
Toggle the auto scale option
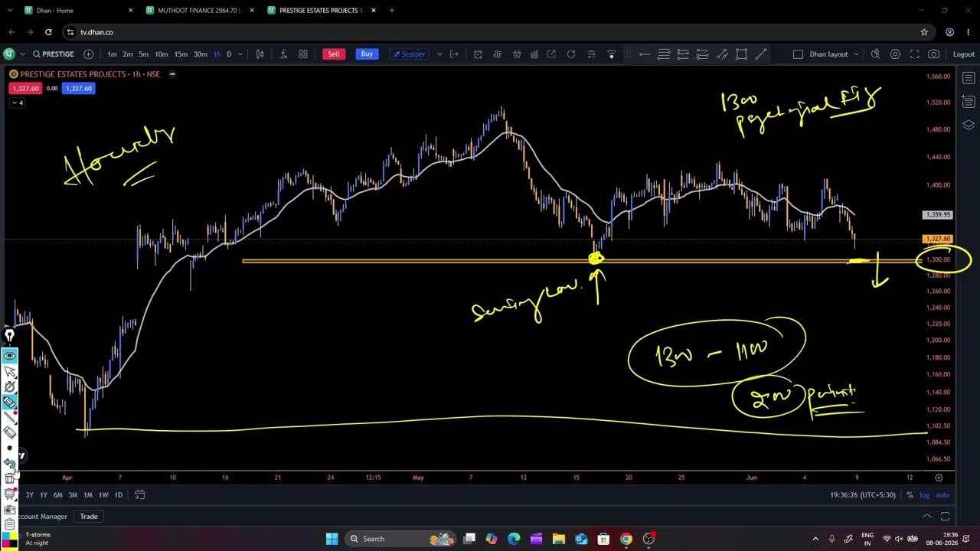(942, 495)
